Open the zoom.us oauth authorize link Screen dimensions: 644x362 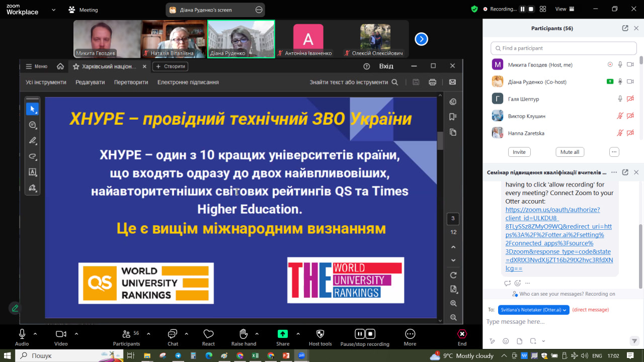(559, 239)
